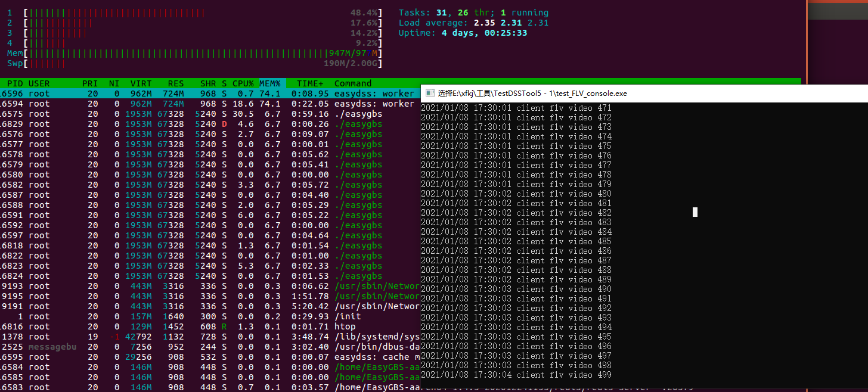Sort processes by the PID column header
Image resolution: width=868 pixels, height=392 pixels.
click(14, 83)
